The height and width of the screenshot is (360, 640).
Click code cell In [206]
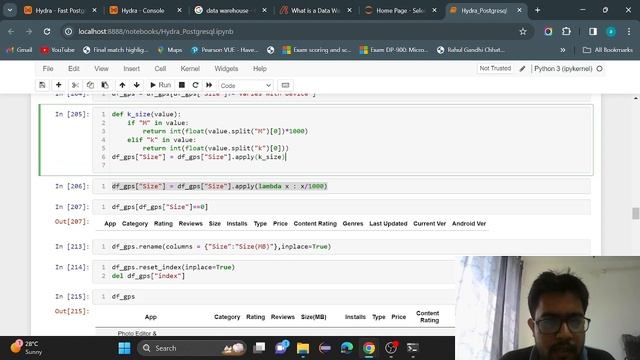(341, 186)
